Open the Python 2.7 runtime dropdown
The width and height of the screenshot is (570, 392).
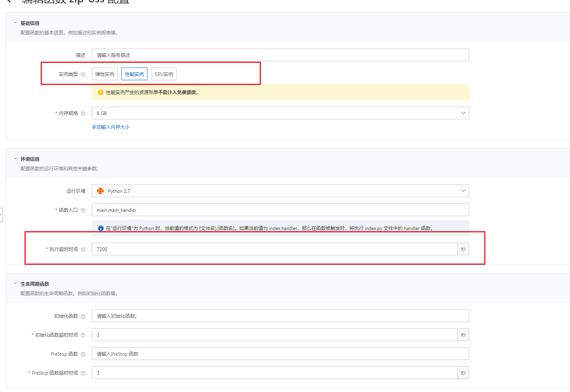(463, 191)
